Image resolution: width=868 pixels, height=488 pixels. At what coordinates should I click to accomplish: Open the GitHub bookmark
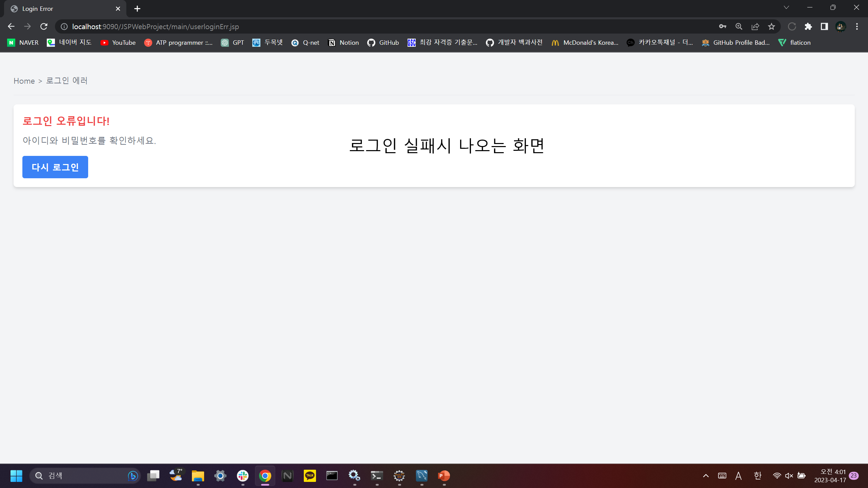point(383,43)
